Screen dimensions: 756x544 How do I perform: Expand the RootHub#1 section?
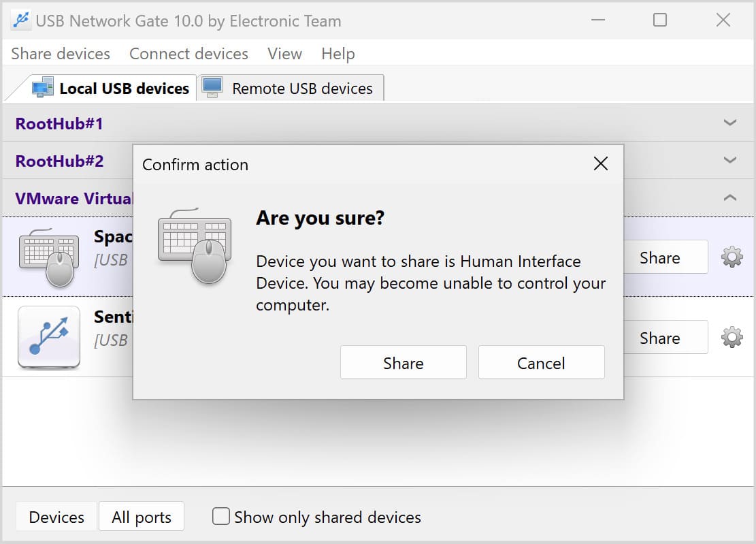click(729, 123)
